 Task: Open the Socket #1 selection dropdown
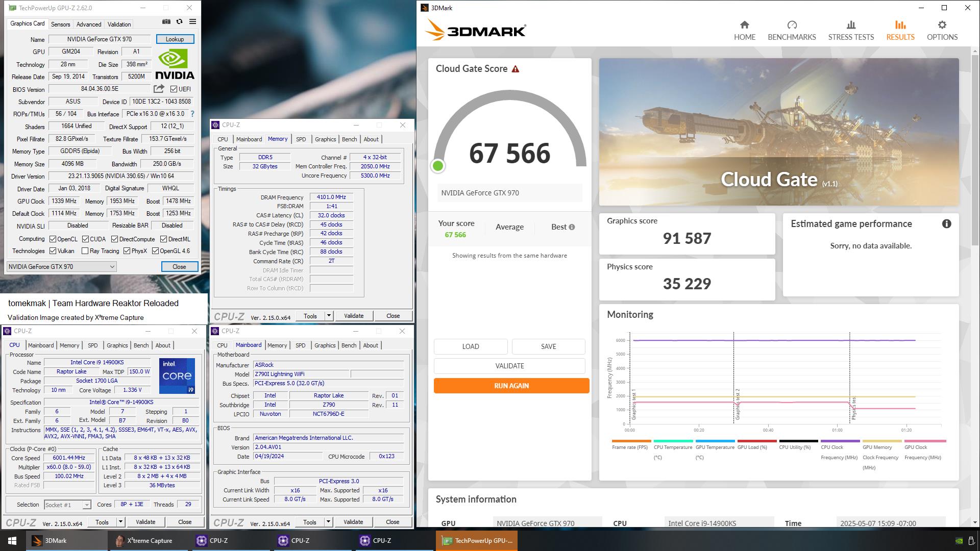point(67,505)
